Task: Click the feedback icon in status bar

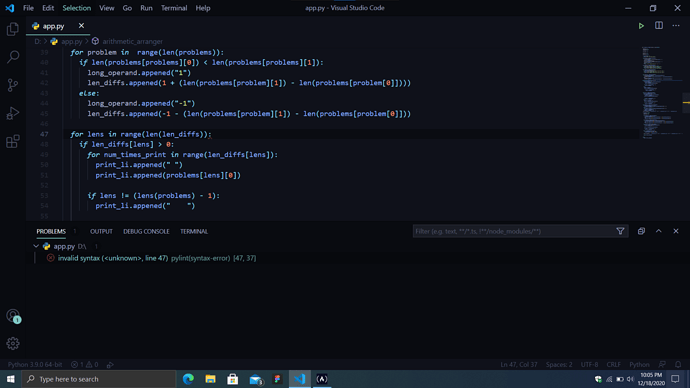Action: pos(662,364)
